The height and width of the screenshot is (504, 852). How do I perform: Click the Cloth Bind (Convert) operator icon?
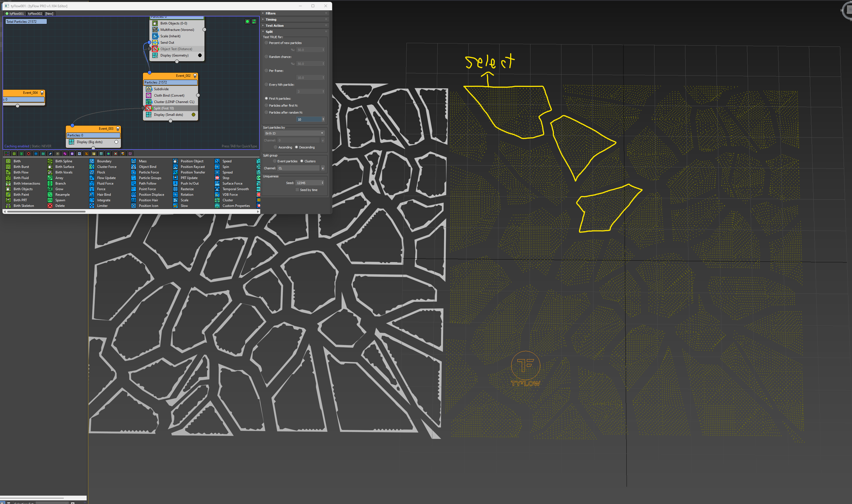click(149, 96)
